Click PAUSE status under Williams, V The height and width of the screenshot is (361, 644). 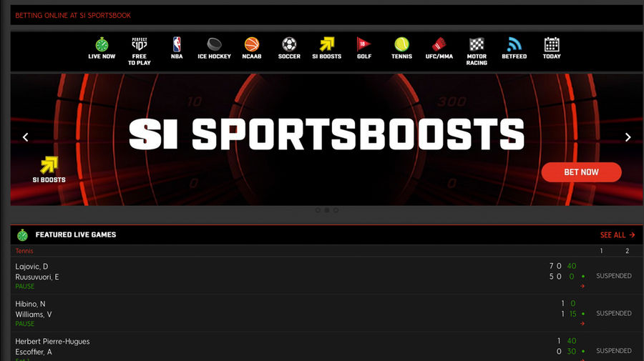click(24, 324)
